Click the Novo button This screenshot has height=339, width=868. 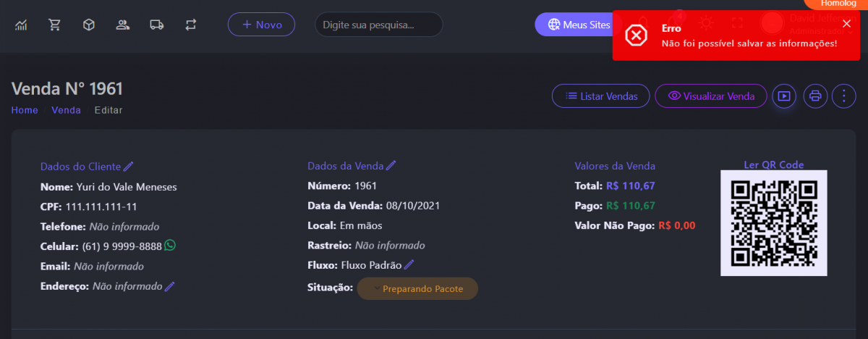261,25
